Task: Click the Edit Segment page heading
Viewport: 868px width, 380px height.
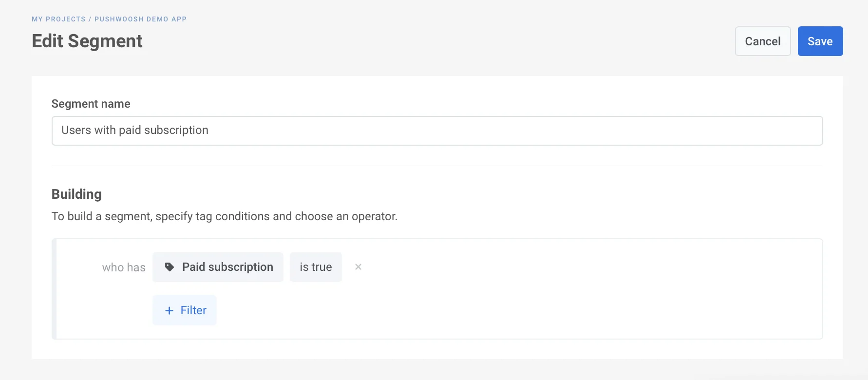Action: 87,41
